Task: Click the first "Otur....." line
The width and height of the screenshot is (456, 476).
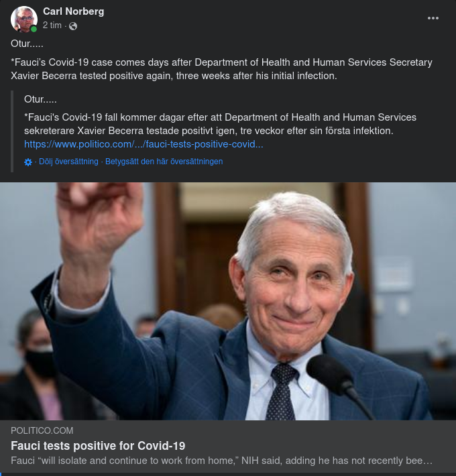Action: tap(27, 44)
